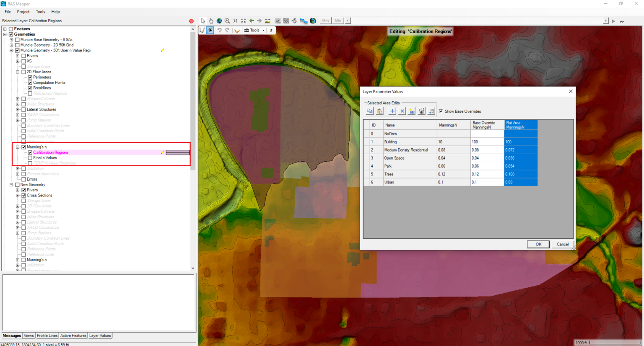Go to previous view with green arrow
This screenshot has height=346, width=644.
(252, 21)
